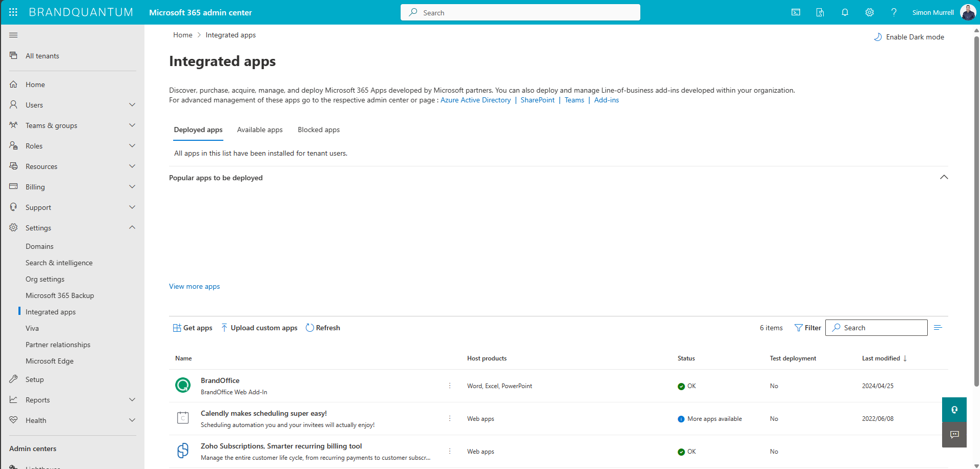Open Search & intelligence in sidebar

[59, 263]
